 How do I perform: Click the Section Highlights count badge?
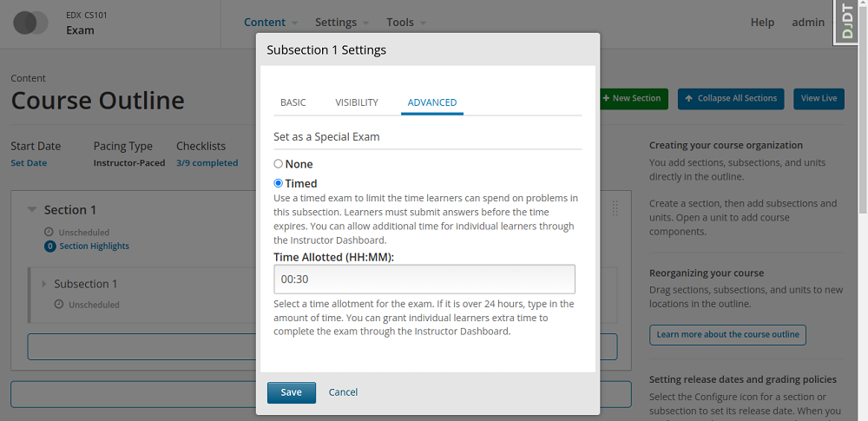49,246
